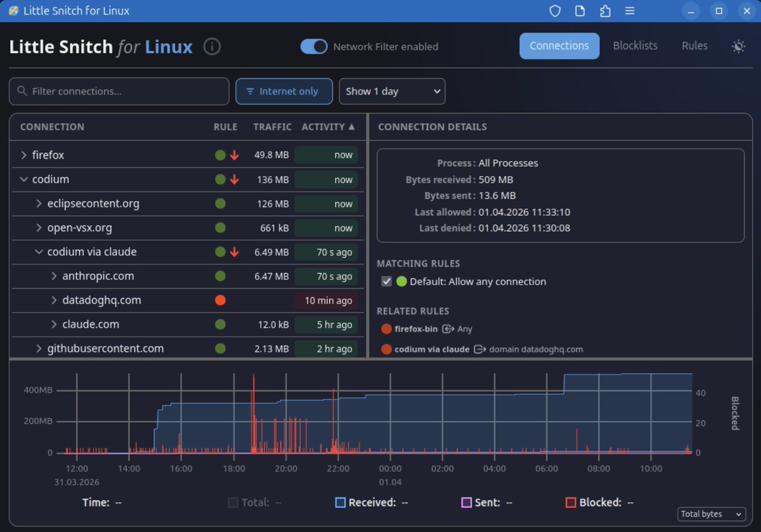Viewport: 761px width, 532px height.
Task: Click the red deny dot for datadoghq.com
Action: [x=220, y=300]
